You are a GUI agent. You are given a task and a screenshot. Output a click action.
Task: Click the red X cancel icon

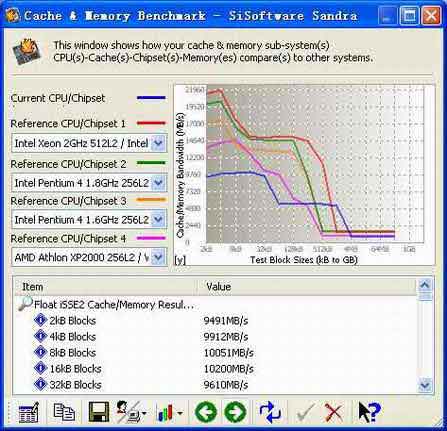click(333, 413)
